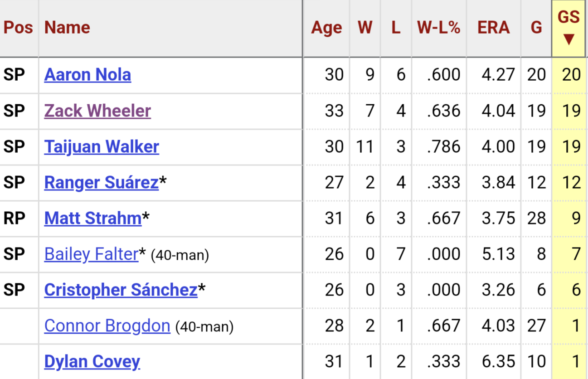Follow the Dylan Covey link
The image size is (588, 379).
92,361
